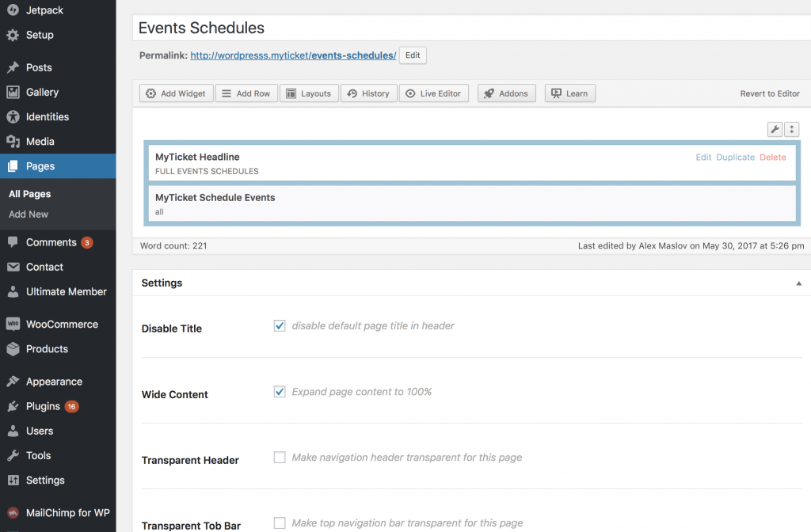
Task: Enable the Transparent Tob Bar checkbox
Action: click(x=280, y=522)
